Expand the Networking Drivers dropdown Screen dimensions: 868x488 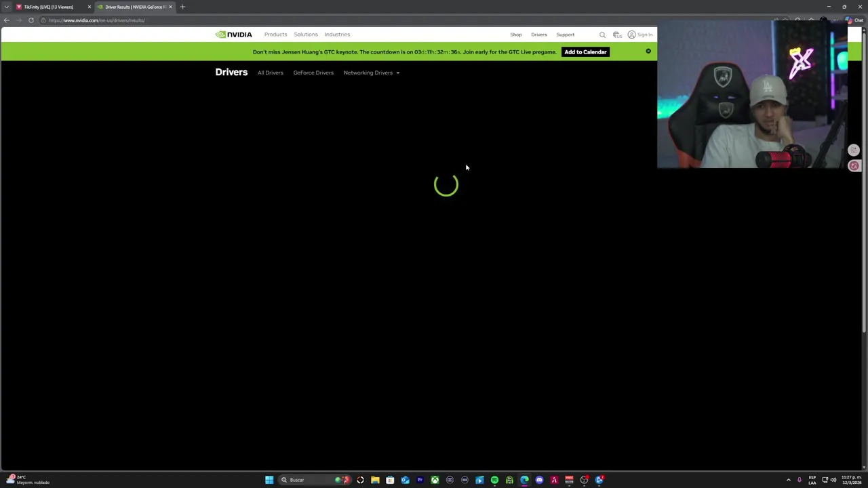pyautogui.click(x=372, y=73)
